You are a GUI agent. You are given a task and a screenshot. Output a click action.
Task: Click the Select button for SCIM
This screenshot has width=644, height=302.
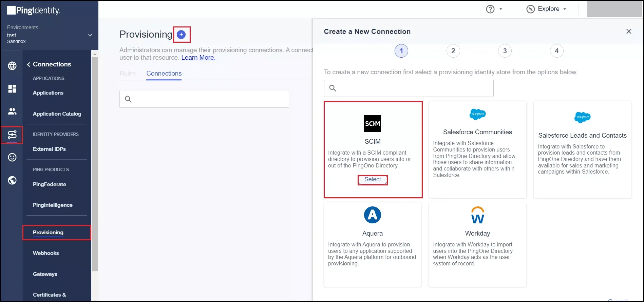pos(373,180)
